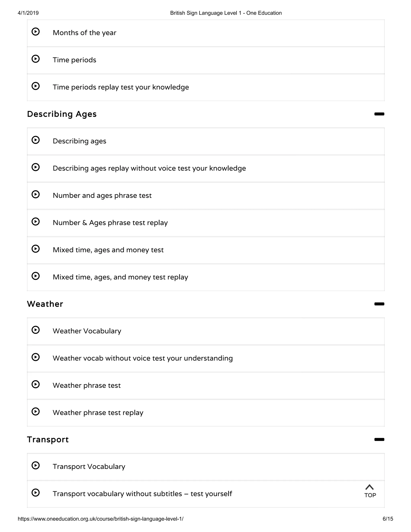Collapse the Transport section
This screenshot has width=411, height=532.
click(379, 439)
